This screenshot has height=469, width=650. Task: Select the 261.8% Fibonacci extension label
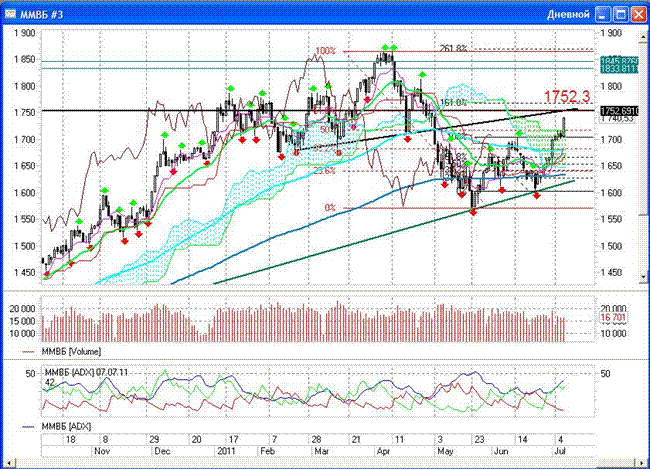tap(453, 49)
